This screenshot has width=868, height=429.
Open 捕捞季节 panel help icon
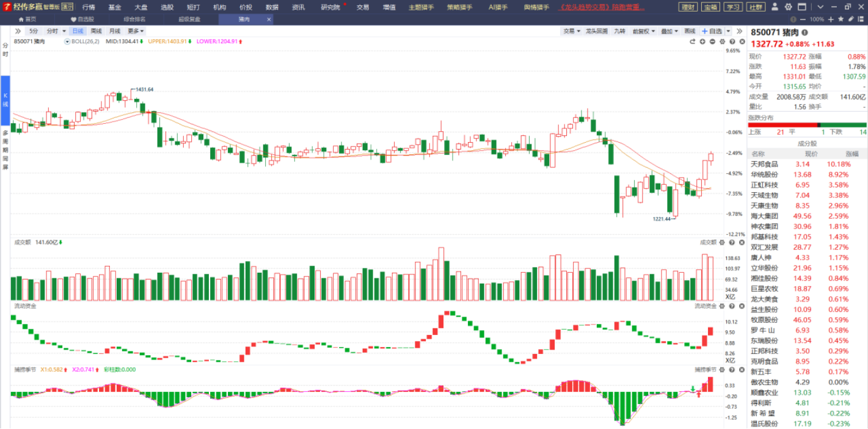(x=732, y=370)
